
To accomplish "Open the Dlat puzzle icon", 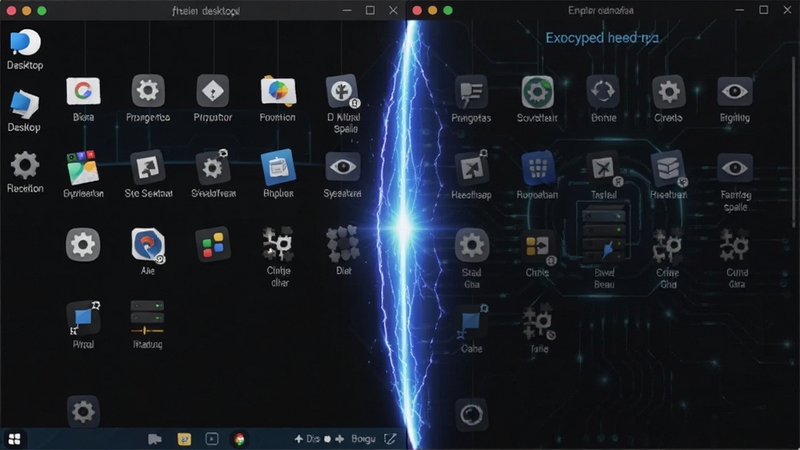I will pyautogui.click(x=342, y=244).
